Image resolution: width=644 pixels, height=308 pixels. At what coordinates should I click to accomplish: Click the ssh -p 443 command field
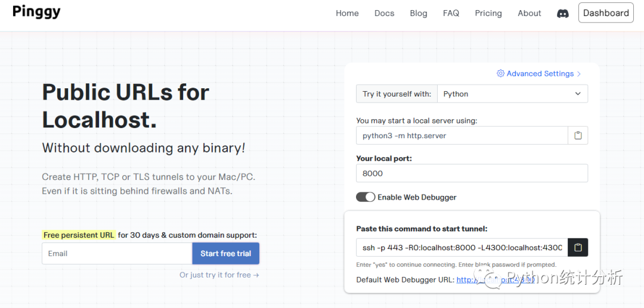(x=462, y=247)
